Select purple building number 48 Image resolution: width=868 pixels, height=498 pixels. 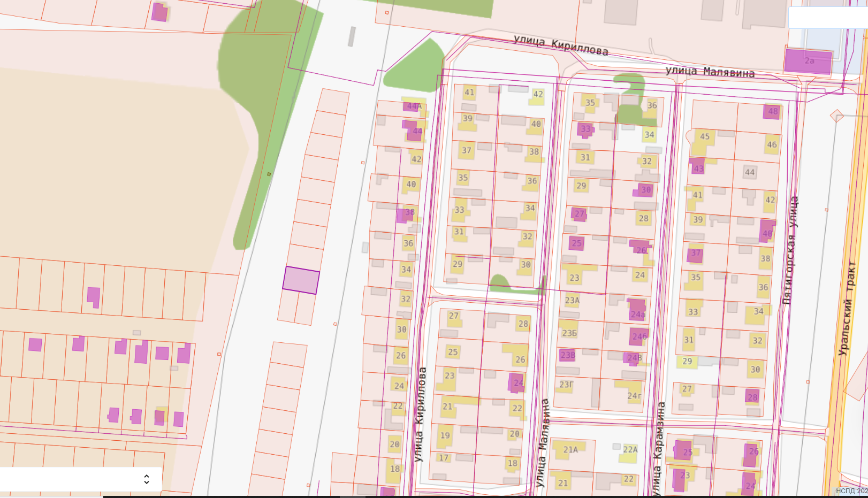click(x=772, y=111)
